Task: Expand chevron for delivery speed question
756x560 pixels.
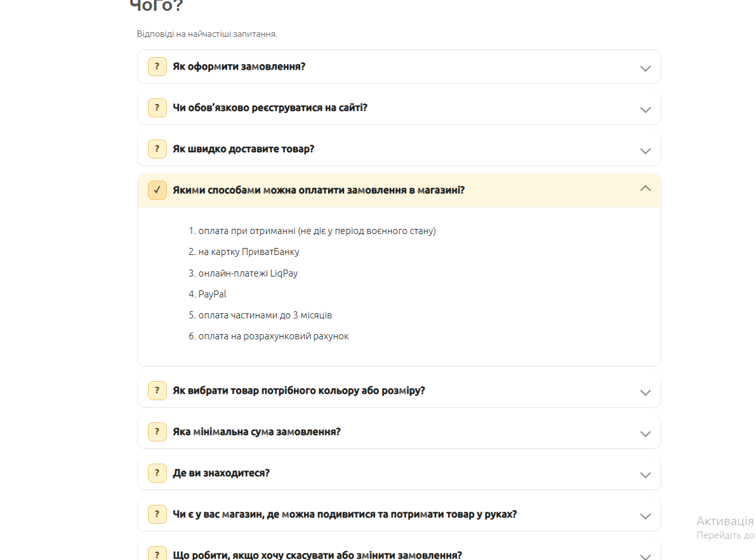Action: coord(645,151)
